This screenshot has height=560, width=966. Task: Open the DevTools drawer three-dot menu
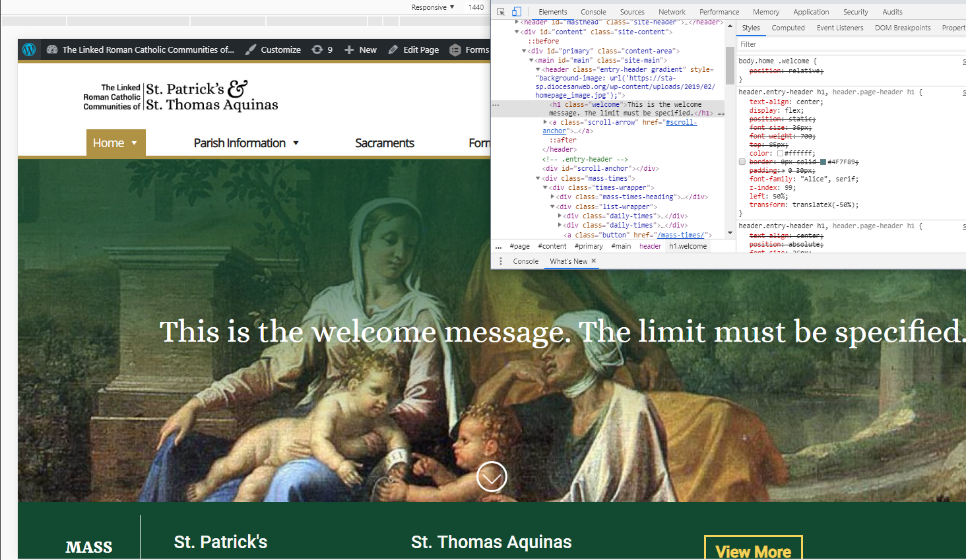[501, 261]
